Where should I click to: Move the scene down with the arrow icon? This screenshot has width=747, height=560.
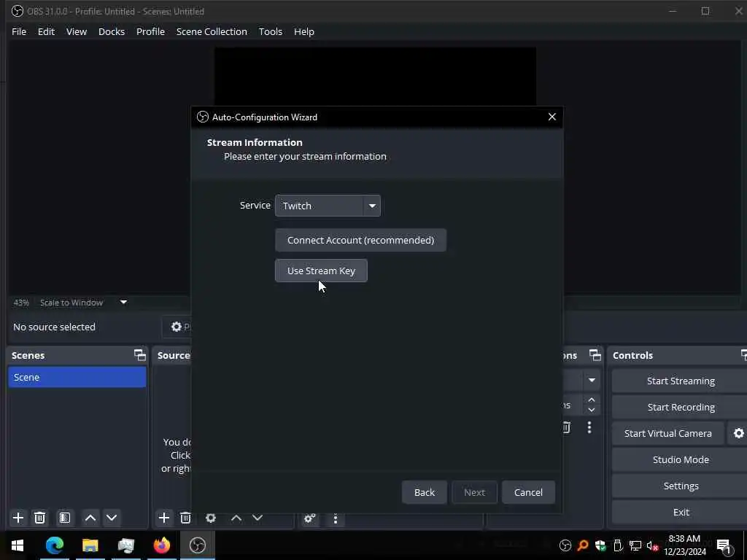tap(112, 518)
